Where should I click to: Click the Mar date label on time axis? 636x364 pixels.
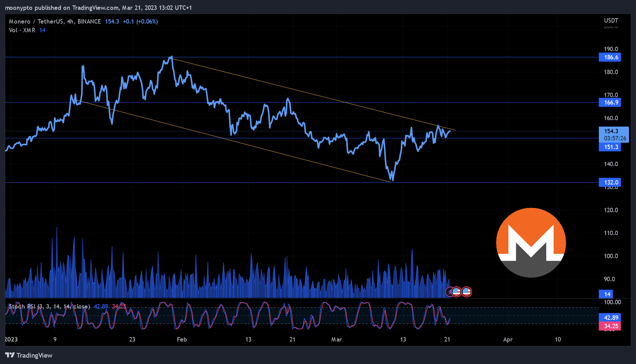(337, 339)
